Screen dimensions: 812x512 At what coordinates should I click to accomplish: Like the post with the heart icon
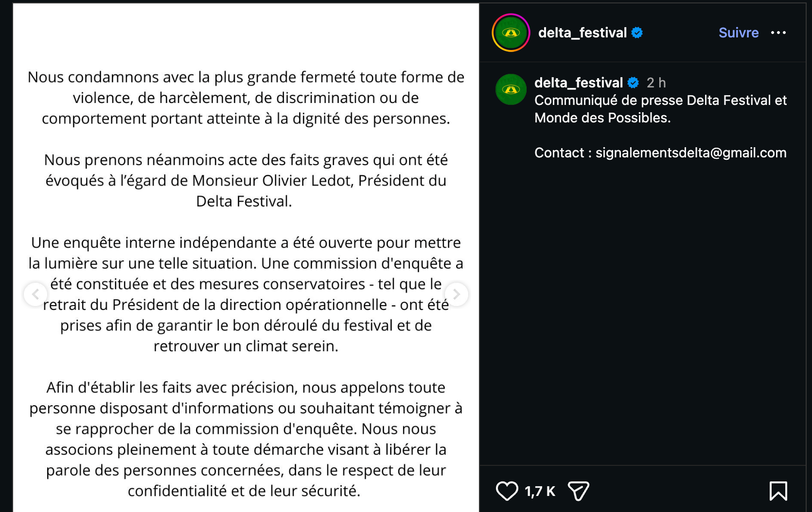[x=507, y=491]
